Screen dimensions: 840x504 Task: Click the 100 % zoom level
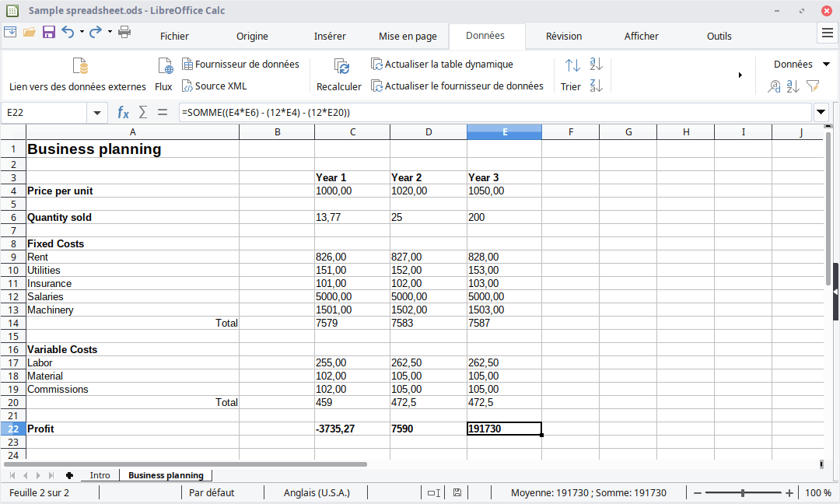[818, 493]
